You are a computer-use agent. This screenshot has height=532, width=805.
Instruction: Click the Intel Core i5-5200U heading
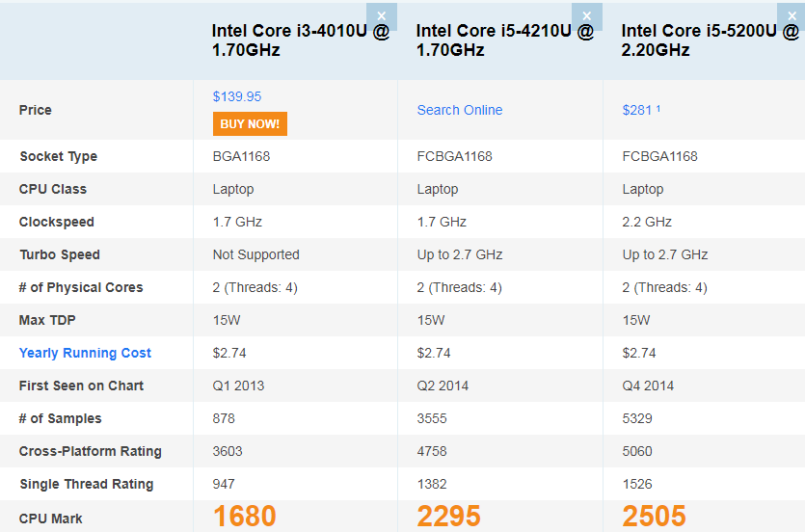tap(711, 40)
